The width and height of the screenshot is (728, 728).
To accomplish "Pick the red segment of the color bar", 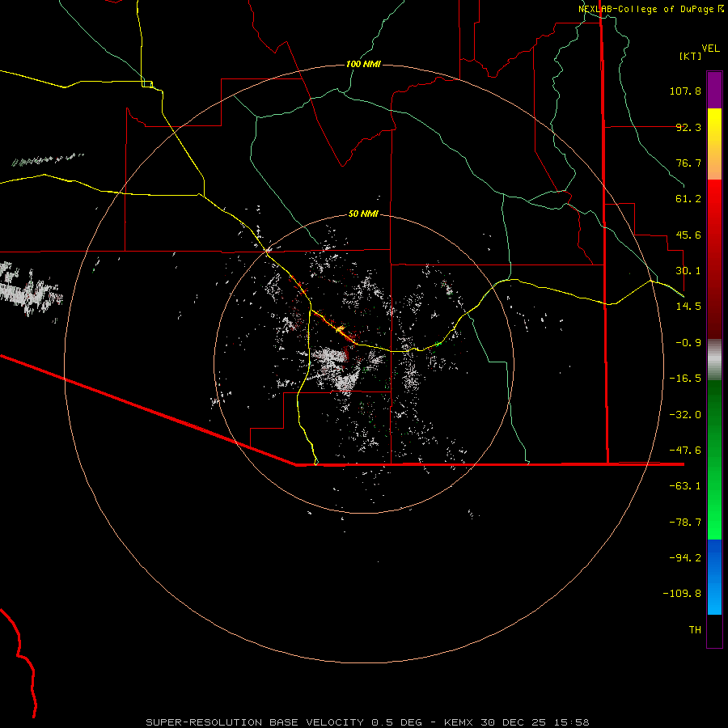I will click(714, 259).
